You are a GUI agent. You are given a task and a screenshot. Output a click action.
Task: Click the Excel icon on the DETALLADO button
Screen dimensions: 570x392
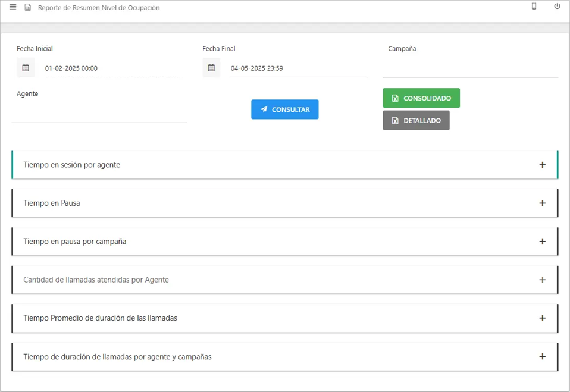click(x=394, y=120)
